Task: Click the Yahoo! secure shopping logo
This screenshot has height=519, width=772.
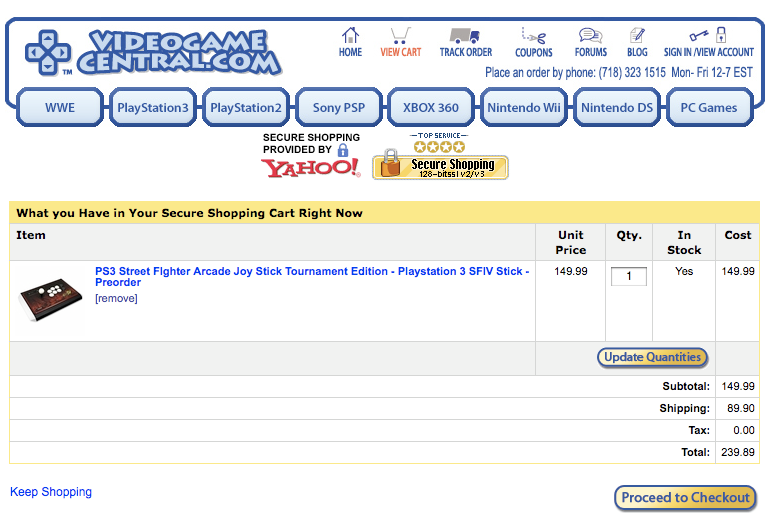Action: point(311,168)
